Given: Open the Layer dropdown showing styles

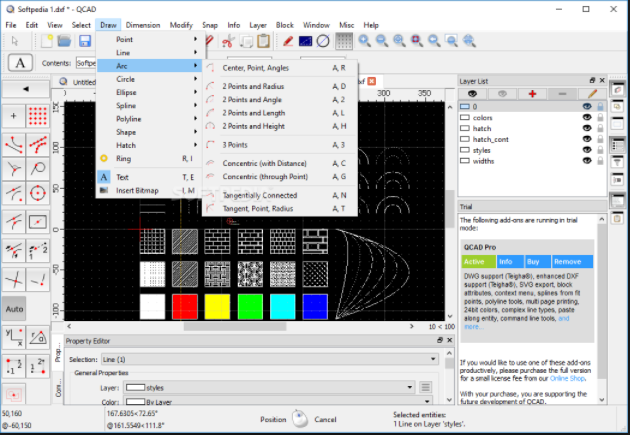Looking at the screenshot, I should pyautogui.click(x=269, y=387).
